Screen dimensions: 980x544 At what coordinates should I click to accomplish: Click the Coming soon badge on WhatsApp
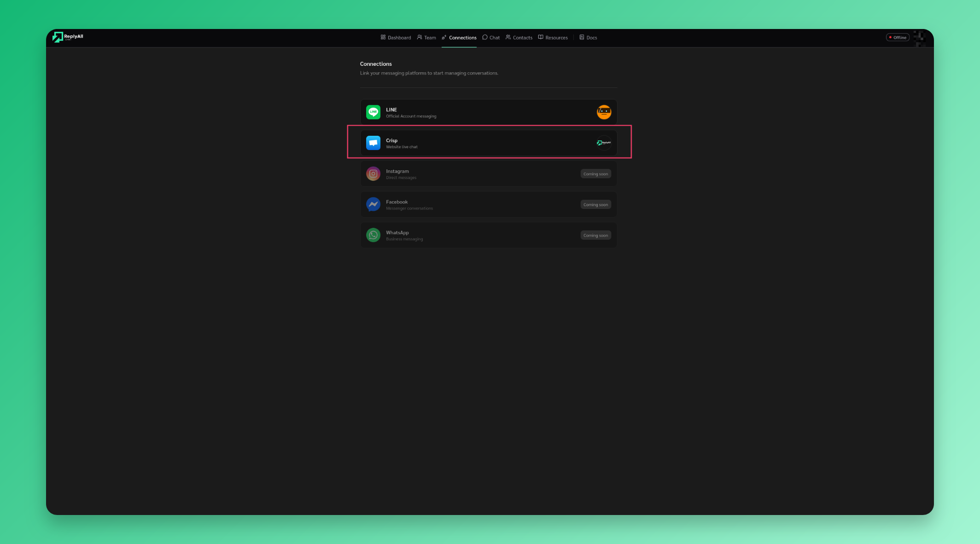(595, 235)
